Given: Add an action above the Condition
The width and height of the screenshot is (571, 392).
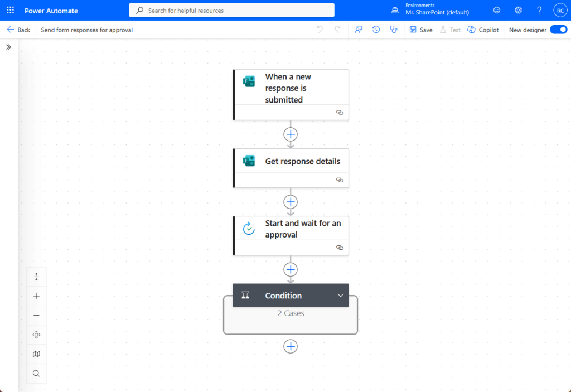Looking at the screenshot, I should (x=291, y=269).
